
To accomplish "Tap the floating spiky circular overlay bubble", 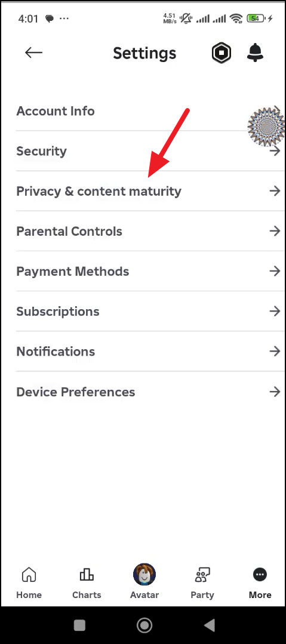I will (267, 127).
